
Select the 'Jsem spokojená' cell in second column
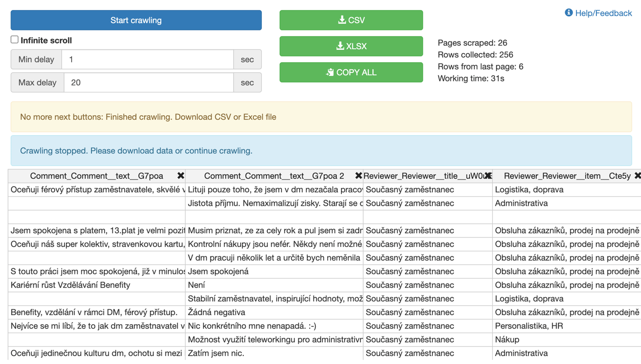[x=274, y=272]
